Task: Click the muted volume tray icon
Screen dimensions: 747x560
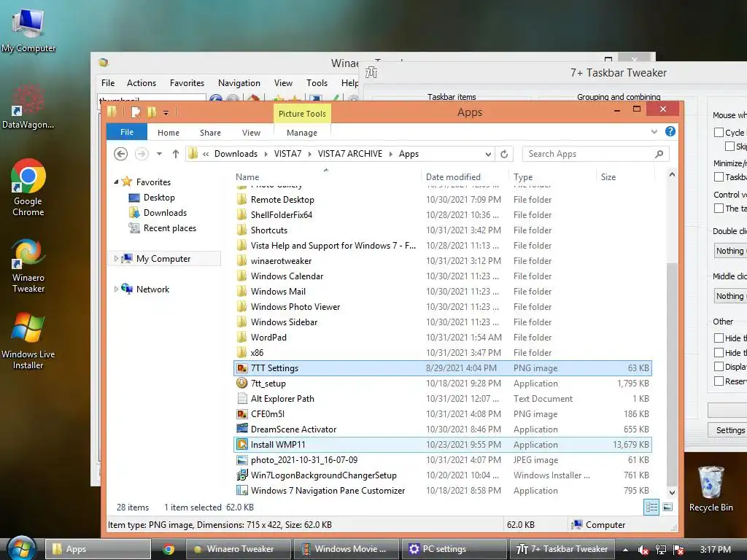Action: (642, 550)
